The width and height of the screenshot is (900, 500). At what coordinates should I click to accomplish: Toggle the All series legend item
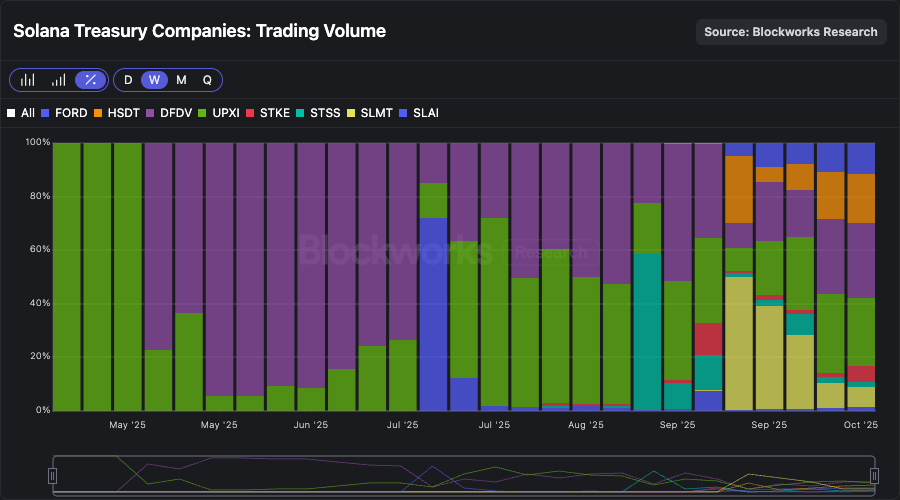click(21, 113)
